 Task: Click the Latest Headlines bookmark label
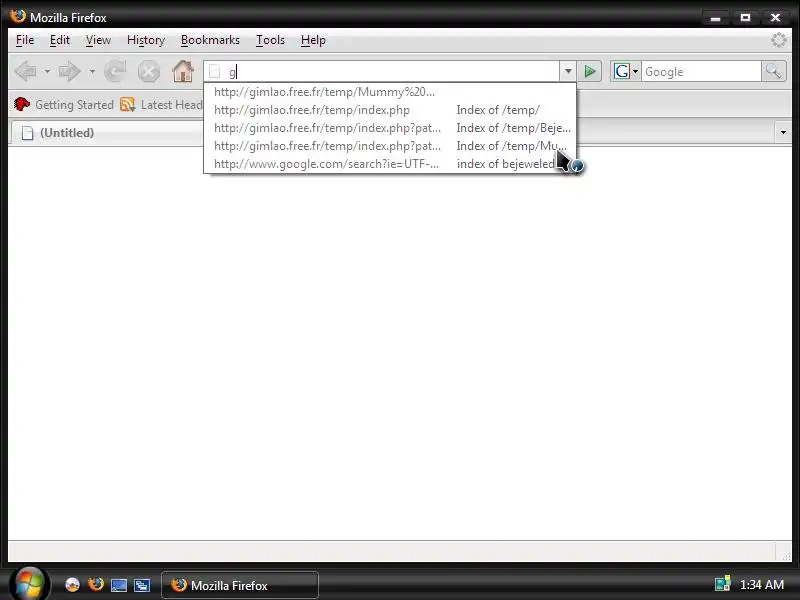tap(171, 105)
